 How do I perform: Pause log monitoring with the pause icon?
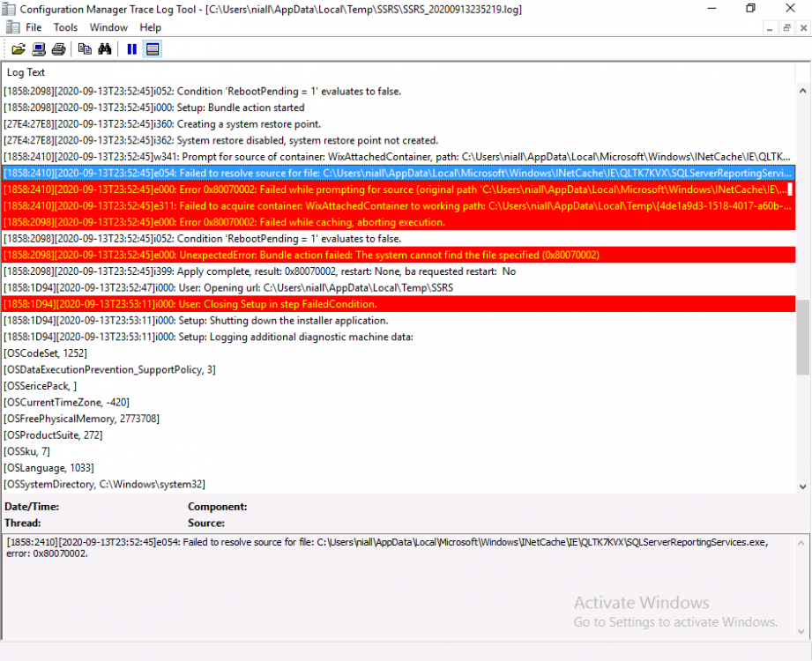click(132, 49)
